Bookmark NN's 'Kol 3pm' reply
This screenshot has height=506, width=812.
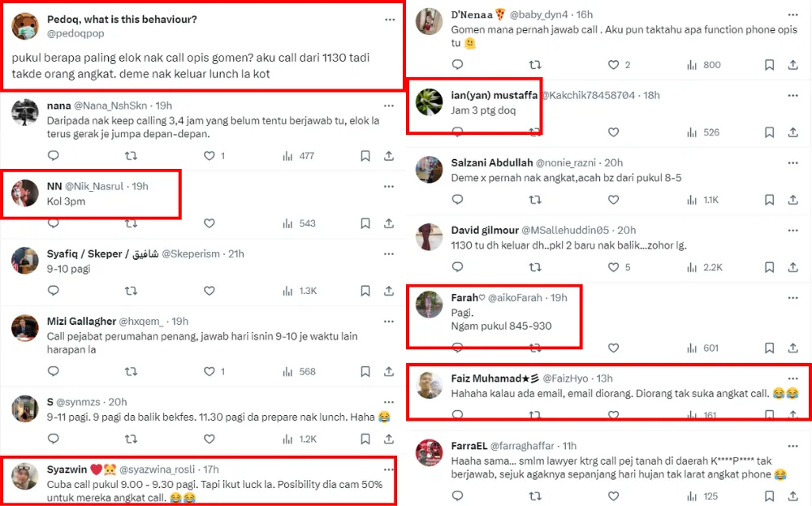(365, 223)
